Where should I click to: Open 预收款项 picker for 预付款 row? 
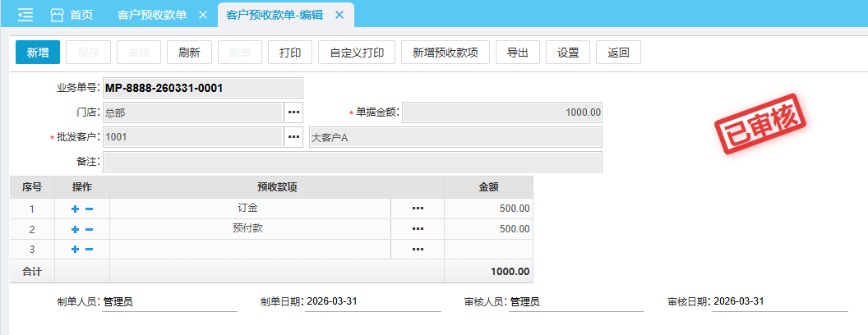[x=418, y=229]
